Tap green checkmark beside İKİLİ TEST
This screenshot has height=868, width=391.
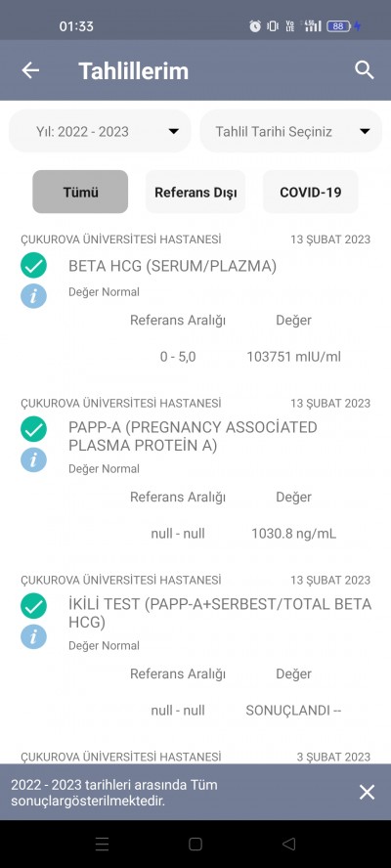pos(34,606)
